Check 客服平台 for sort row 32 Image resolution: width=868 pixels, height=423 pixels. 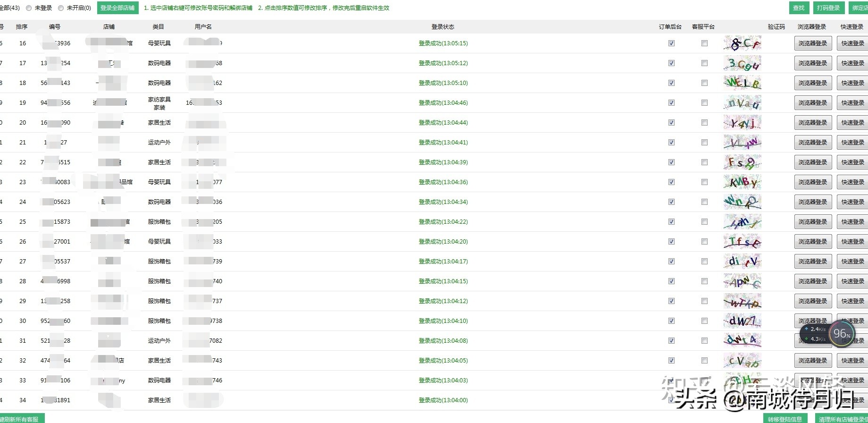704,361
